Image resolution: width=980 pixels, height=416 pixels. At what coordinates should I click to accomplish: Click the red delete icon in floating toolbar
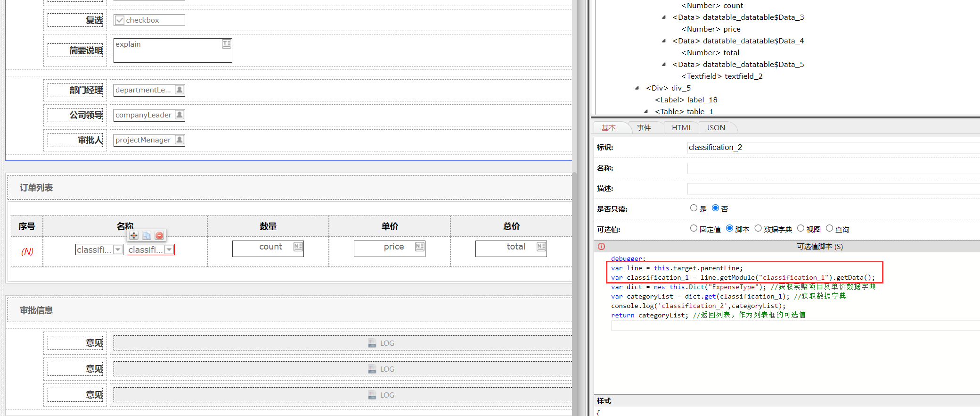(x=159, y=235)
